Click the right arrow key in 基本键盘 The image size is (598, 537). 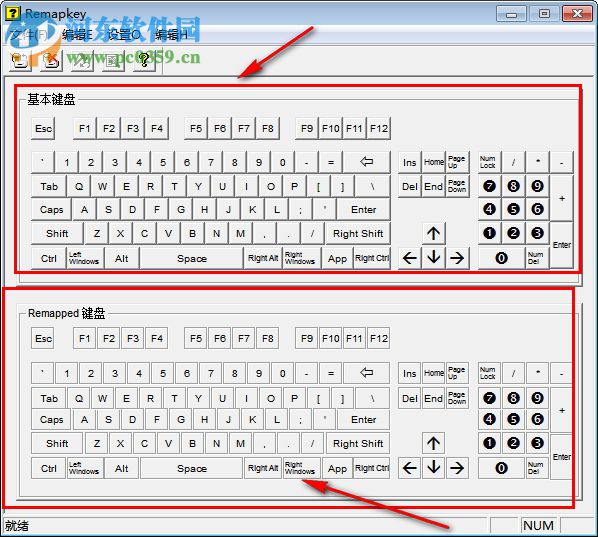[457, 258]
